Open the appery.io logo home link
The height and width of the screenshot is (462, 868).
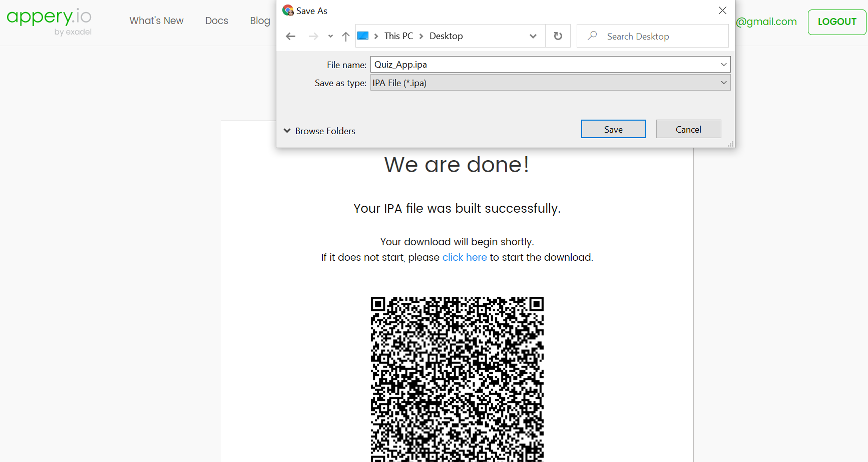tap(49, 21)
